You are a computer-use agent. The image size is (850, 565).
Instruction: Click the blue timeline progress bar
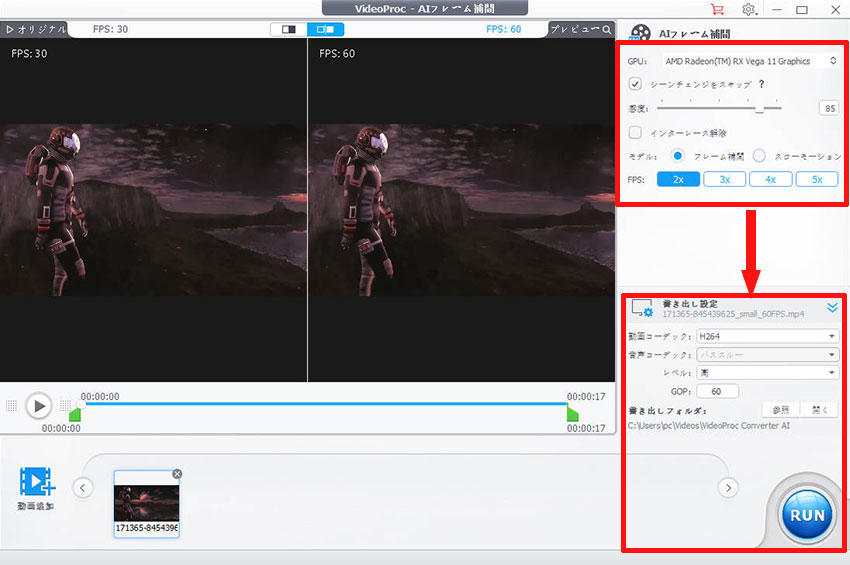click(x=324, y=404)
